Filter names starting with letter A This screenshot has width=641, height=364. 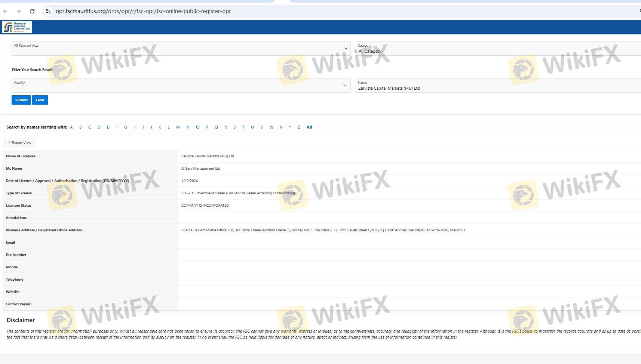pos(71,127)
